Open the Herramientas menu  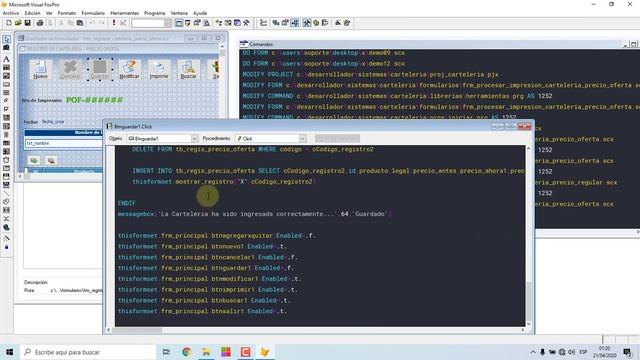point(124,13)
